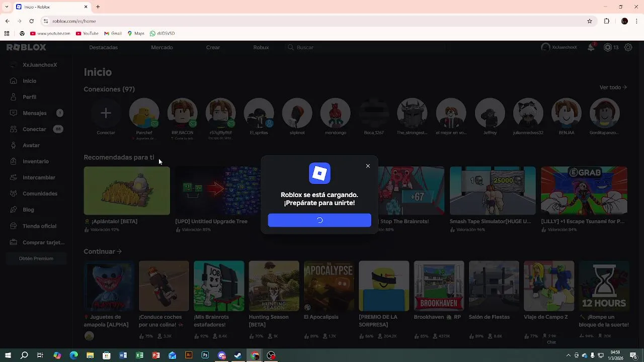Open Hunting Season game thumbnail
Viewport: 644px width, 362px height.
[274, 286]
